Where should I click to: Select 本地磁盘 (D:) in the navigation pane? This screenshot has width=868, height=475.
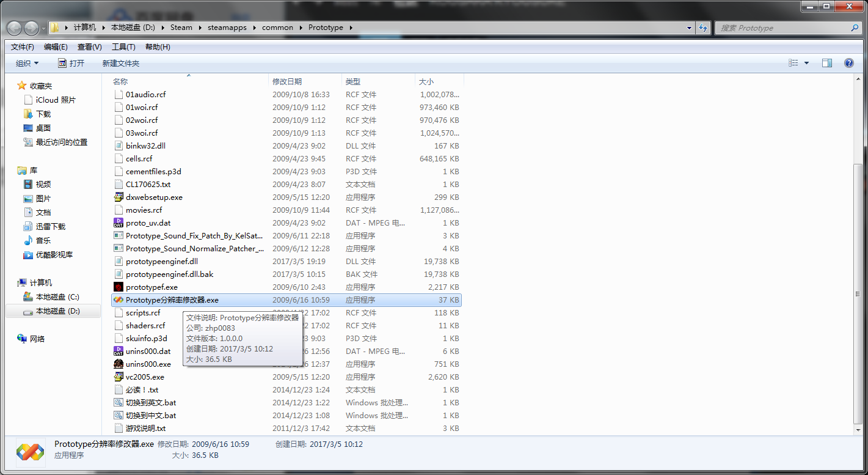pos(53,311)
